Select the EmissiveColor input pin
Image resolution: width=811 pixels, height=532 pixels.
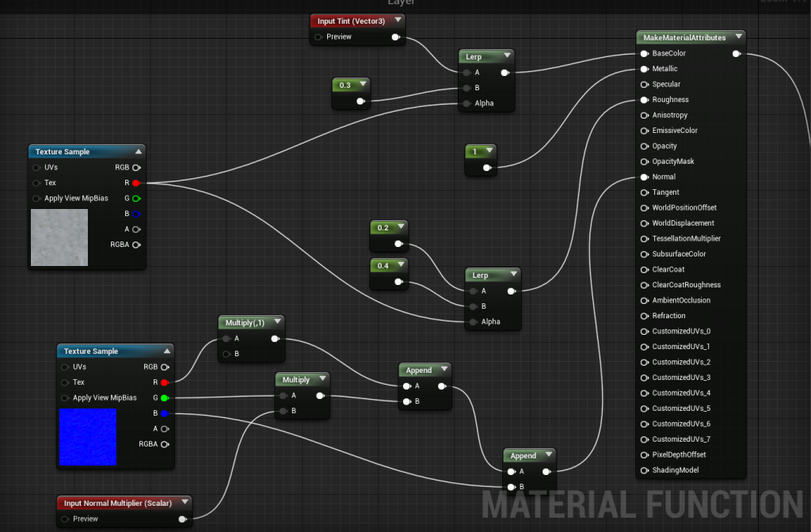[645, 131]
